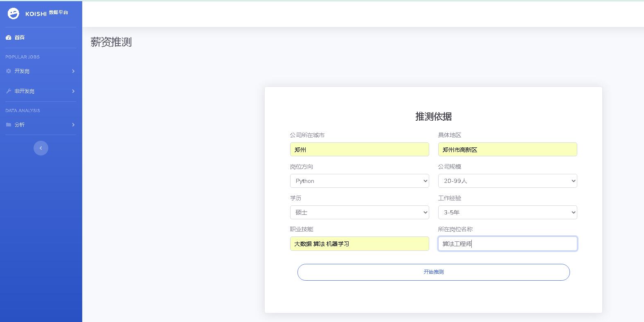
Task: Click the 所在岗位名称 field containing 算法工程师
Action: pos(508,243)
